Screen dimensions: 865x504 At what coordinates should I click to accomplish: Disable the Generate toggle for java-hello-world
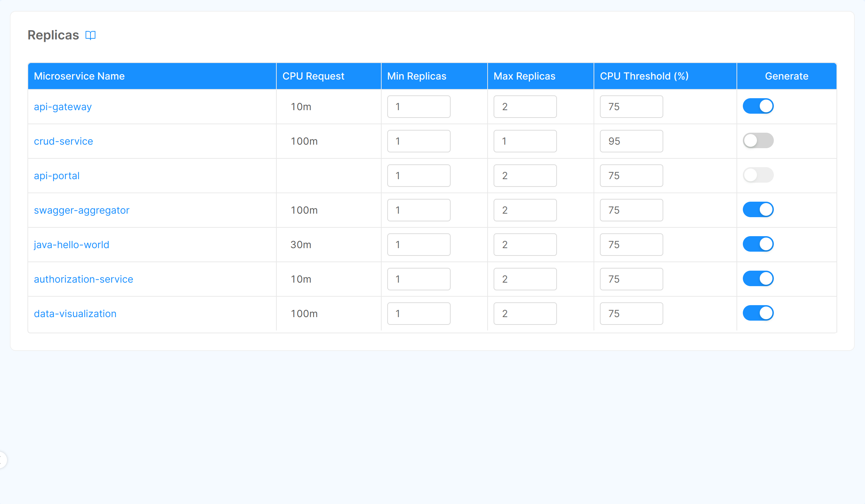758,244
